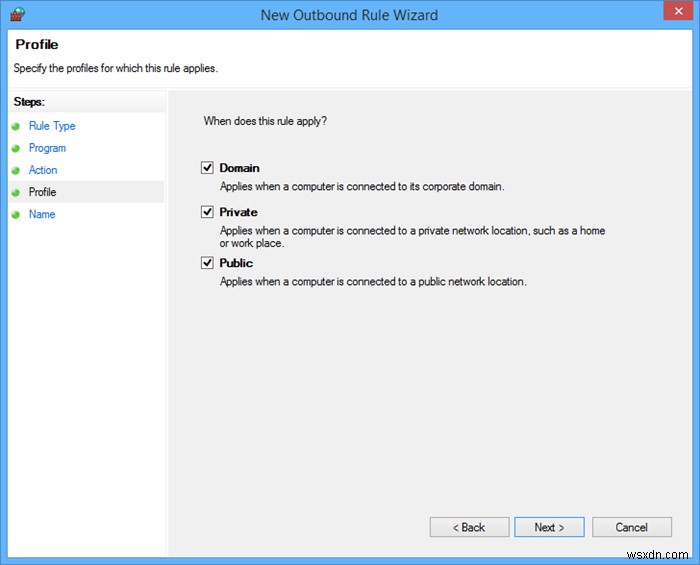The height and width of the screenshot is (565, 700).
Task: Click the green bullet beside Program
Action: pos(16,148)
